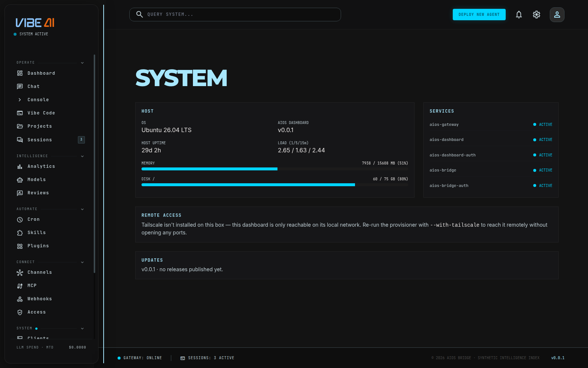
Task: Open Models page link
Action: (51, 180)
